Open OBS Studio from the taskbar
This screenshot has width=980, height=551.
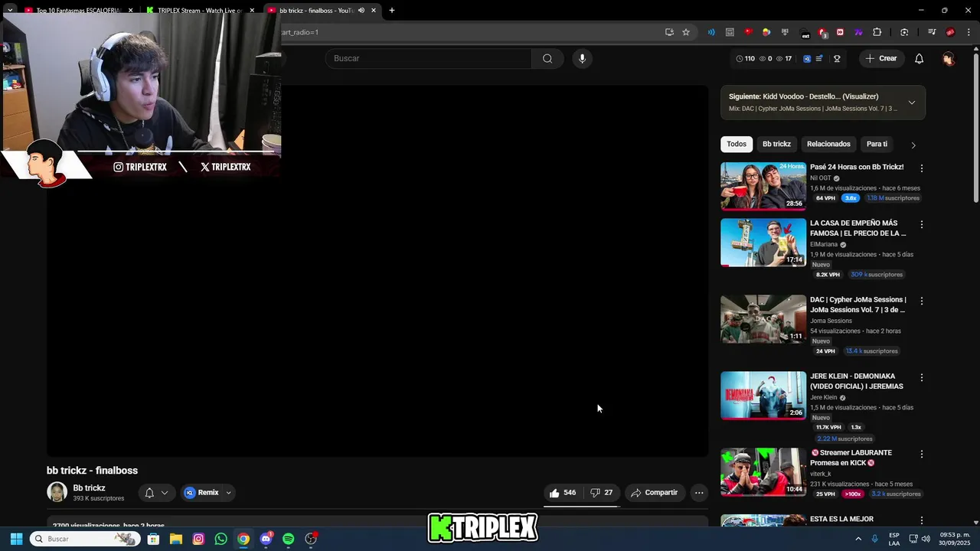point(311,539)
